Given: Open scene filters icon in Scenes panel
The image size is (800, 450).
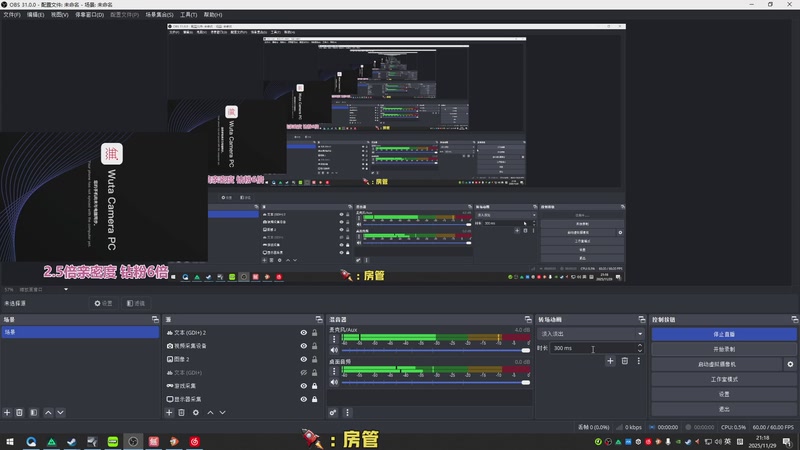Looking at the screenshot, I should pos(34,412).
